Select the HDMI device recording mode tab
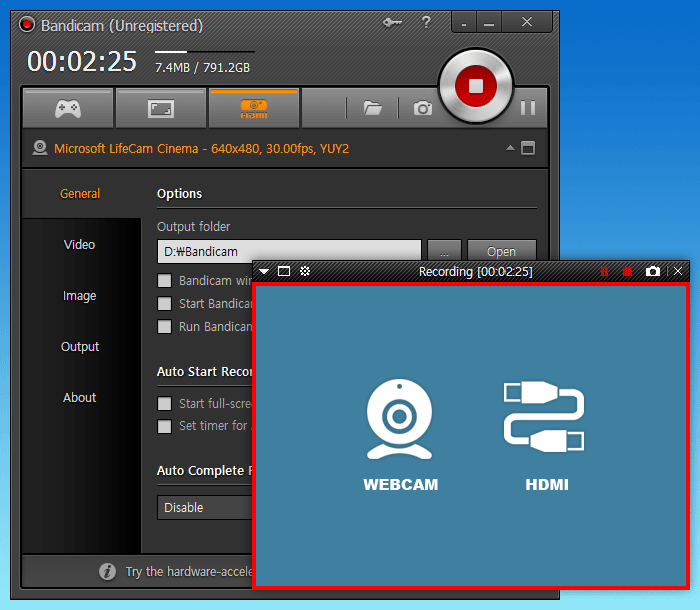Image resolution: width=700 pixels, height=610 pixels. [254, 109]
